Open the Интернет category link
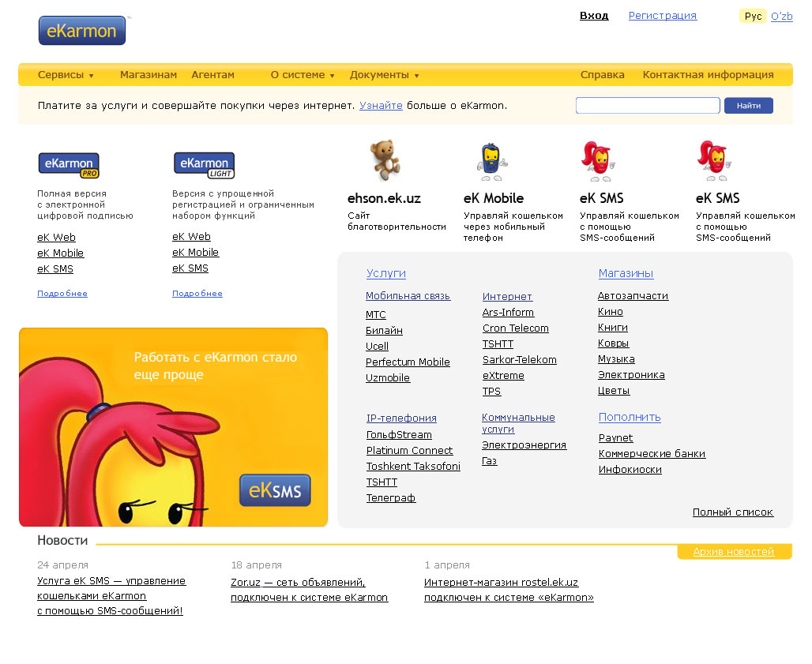812x664 pixels. [x=507, y=297]
